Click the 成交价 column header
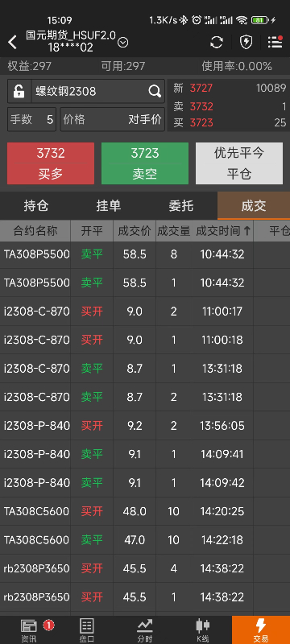The image size is (290, 644). [135, 231]
